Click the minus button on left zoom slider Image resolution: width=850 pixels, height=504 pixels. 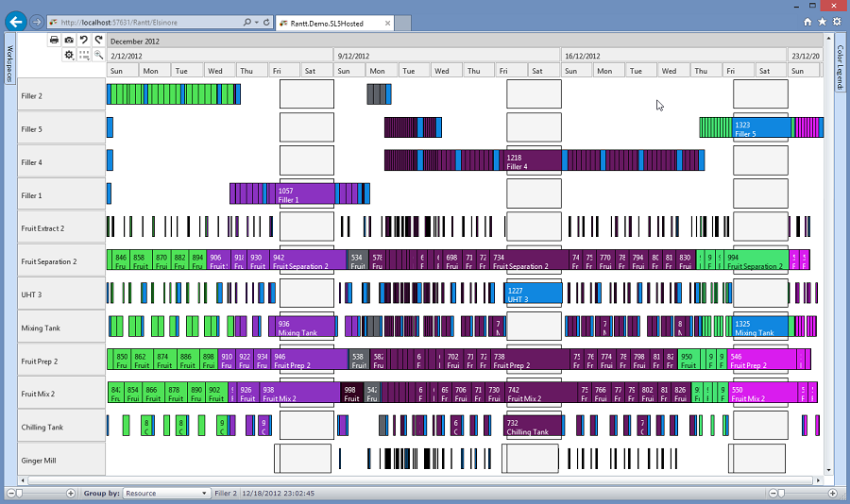point(11,493)
